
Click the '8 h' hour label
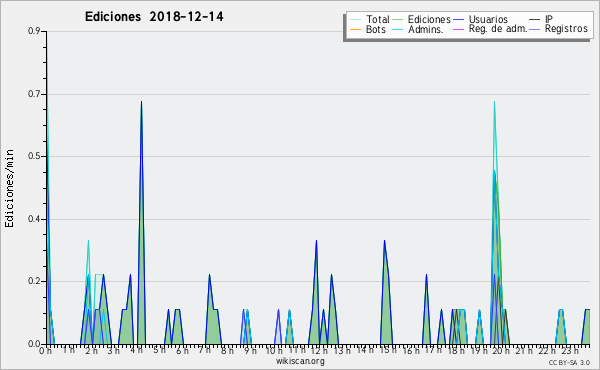pyautogui.click(x=227, y=351)
